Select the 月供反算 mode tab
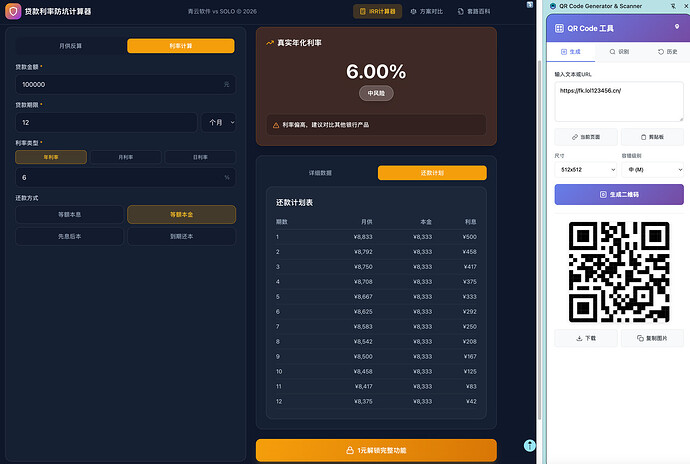 pos(70,46)
